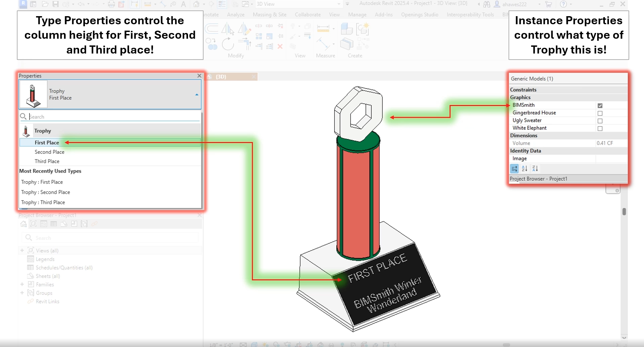Open the Revit Links item in Project Browser
The width and height of the screenshot is (644, 347).
(48, 302)
